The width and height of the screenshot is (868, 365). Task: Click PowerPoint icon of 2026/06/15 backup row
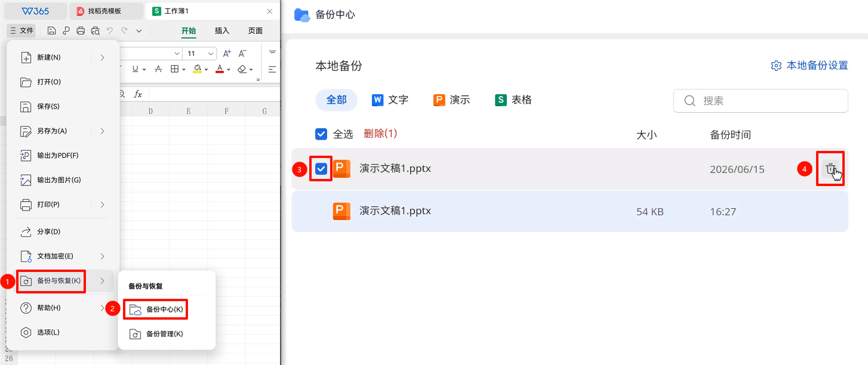pyautogui.click(x=341, y=169)
